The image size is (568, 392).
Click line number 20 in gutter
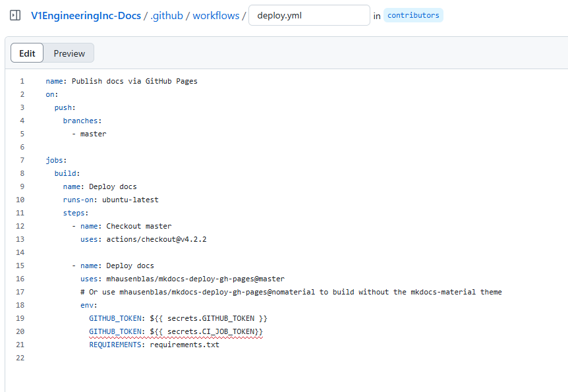[20, 331]
